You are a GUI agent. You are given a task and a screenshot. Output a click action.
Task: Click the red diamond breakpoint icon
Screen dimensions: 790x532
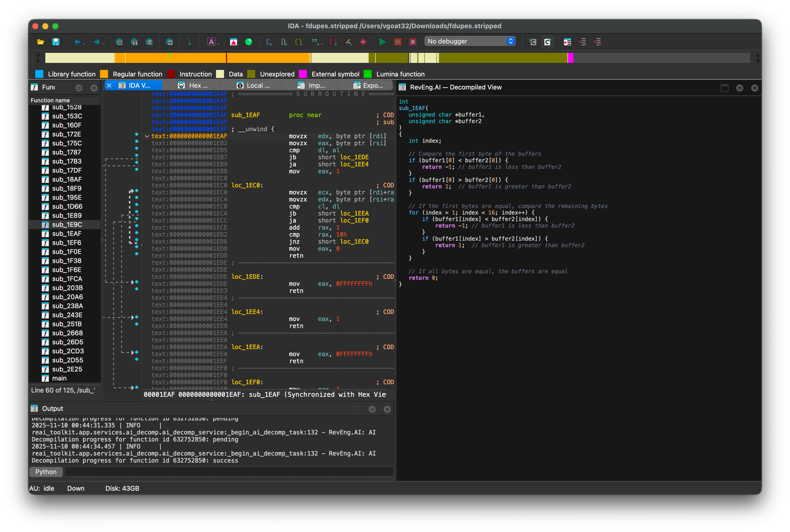(x=363, y=42)
